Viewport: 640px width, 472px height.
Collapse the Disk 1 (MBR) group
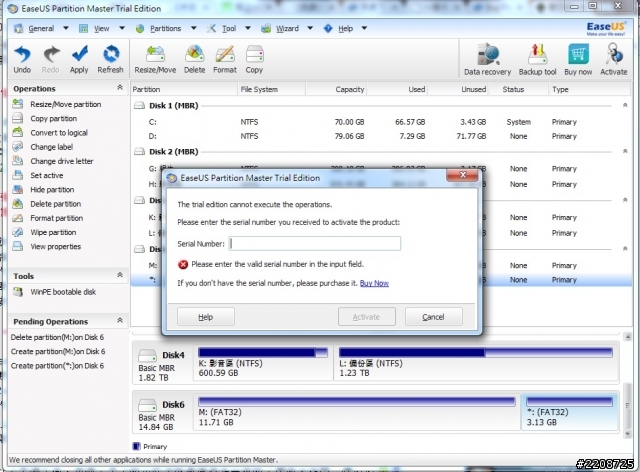point(625,105)
